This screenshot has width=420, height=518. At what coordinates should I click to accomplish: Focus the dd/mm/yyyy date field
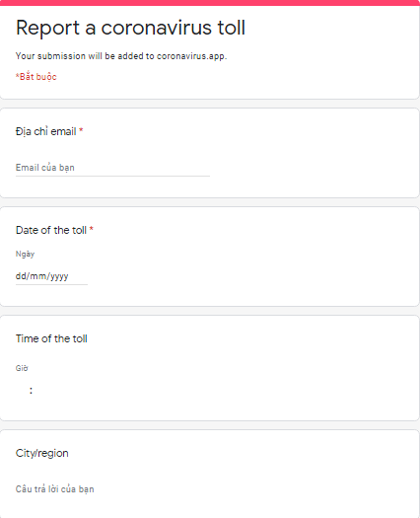[x=51, y=276]
